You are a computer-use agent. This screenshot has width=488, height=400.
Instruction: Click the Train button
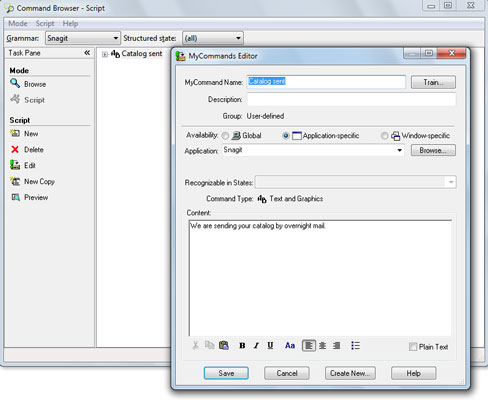point(433,82)
